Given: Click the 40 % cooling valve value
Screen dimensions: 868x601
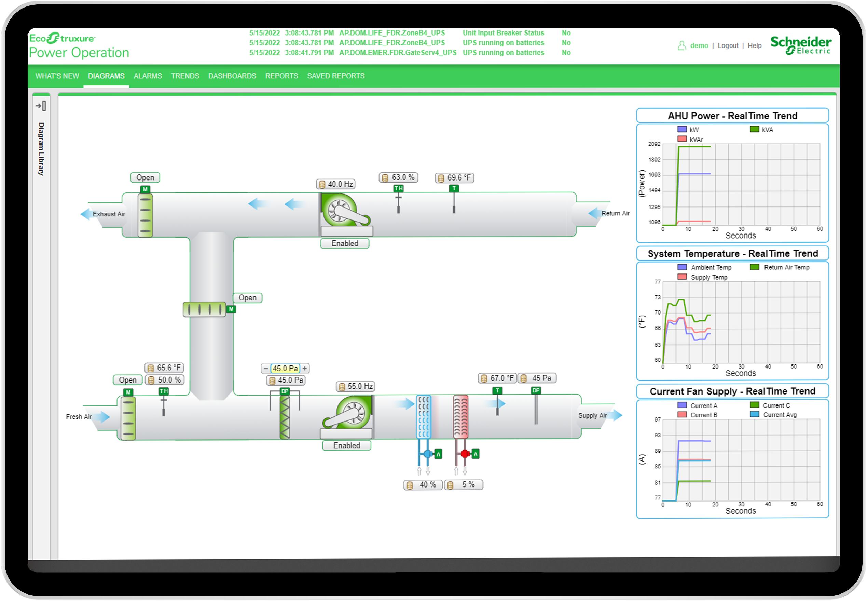Looking at the screenshot, I should click(x=423, y=485).
